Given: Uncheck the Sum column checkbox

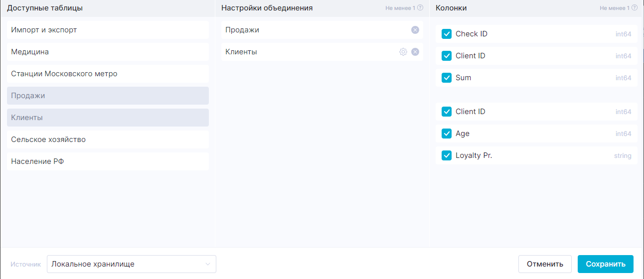Looking at the screenshot, I should point(447,78).
